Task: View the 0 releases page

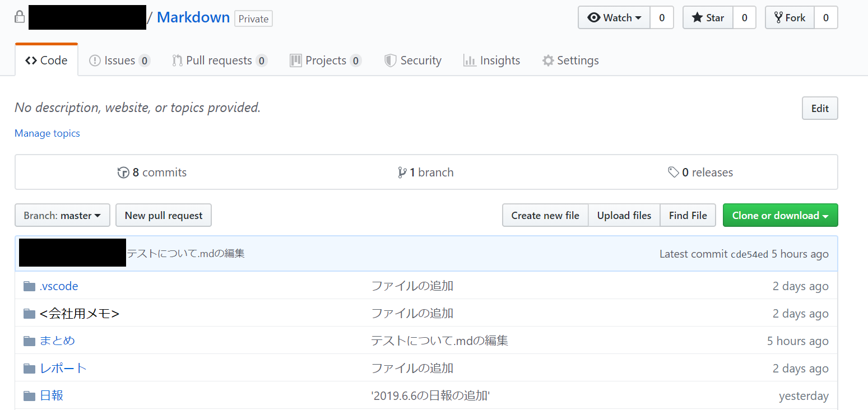Action: point(700,173)
